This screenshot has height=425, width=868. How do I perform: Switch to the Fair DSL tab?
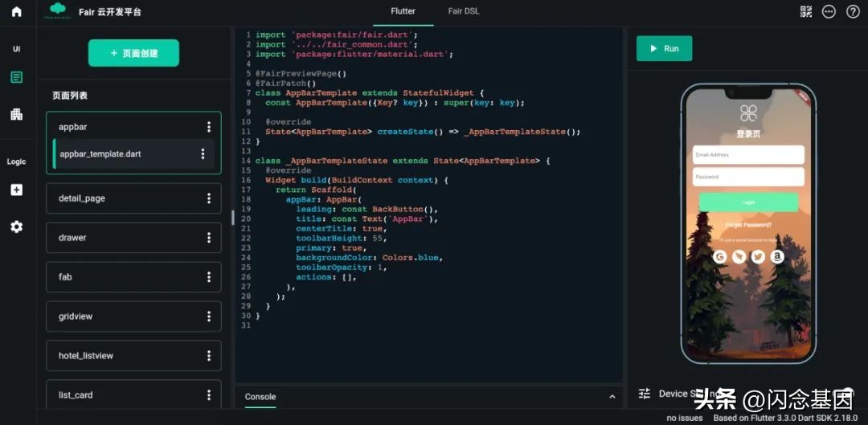(464, 11)
